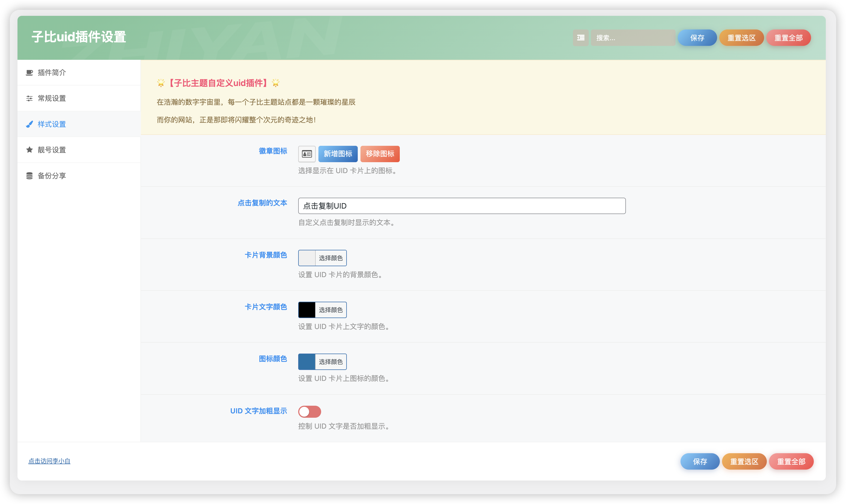The height and width of the screenshot is (504, 846).
Task: Enable the UID 文字加粗显示 toggle
Action: coord(309,411)
